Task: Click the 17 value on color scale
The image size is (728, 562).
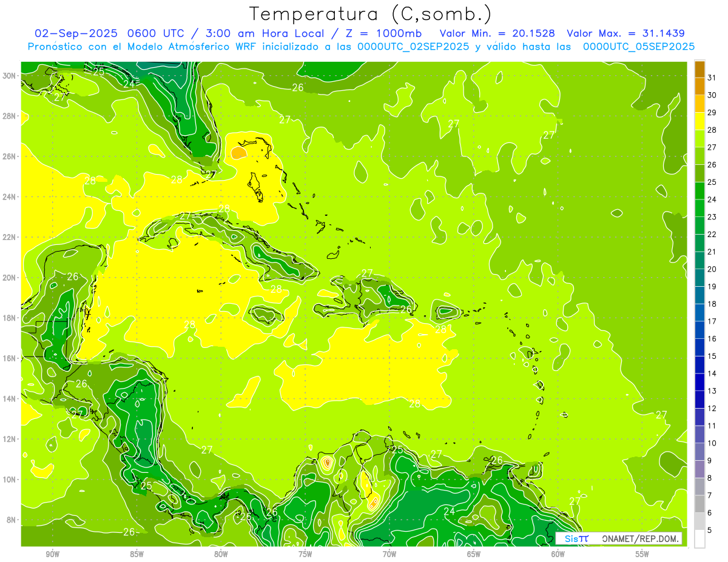Action: pos(712,321)
